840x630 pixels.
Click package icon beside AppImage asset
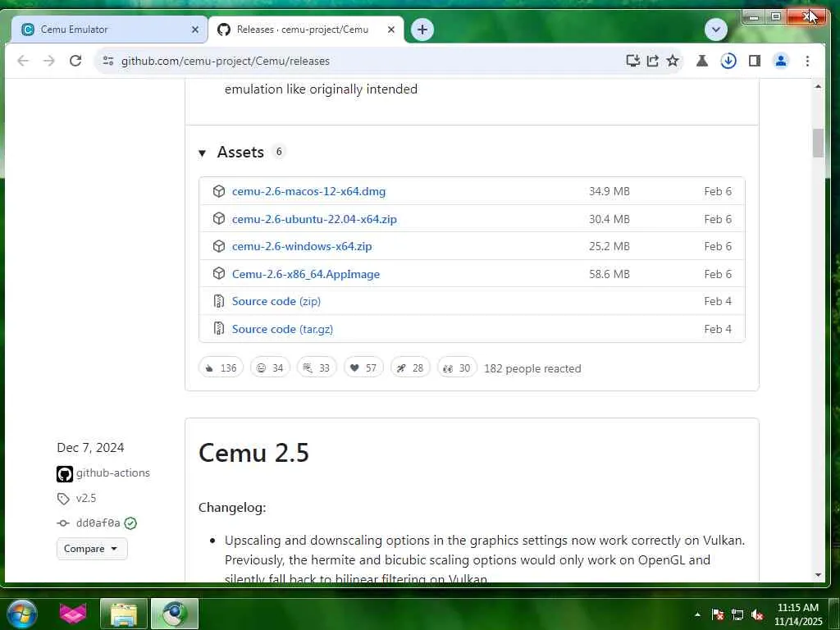tap(218, 273)
